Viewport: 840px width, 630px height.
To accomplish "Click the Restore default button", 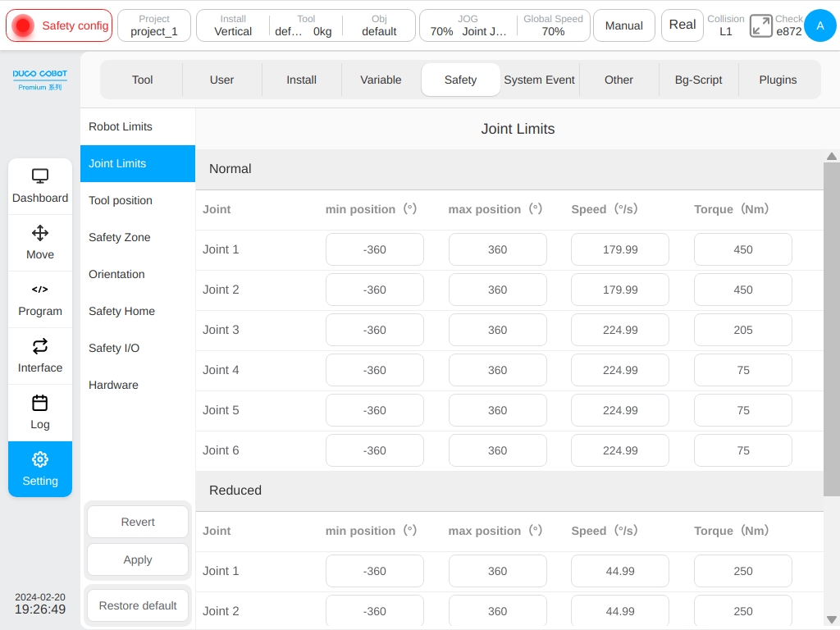I will click(138, 605).
